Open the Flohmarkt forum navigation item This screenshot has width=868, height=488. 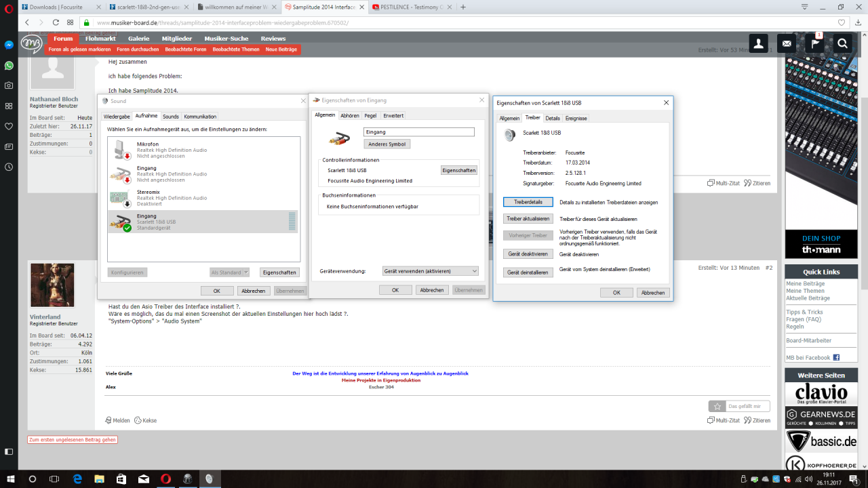[100, 39]
